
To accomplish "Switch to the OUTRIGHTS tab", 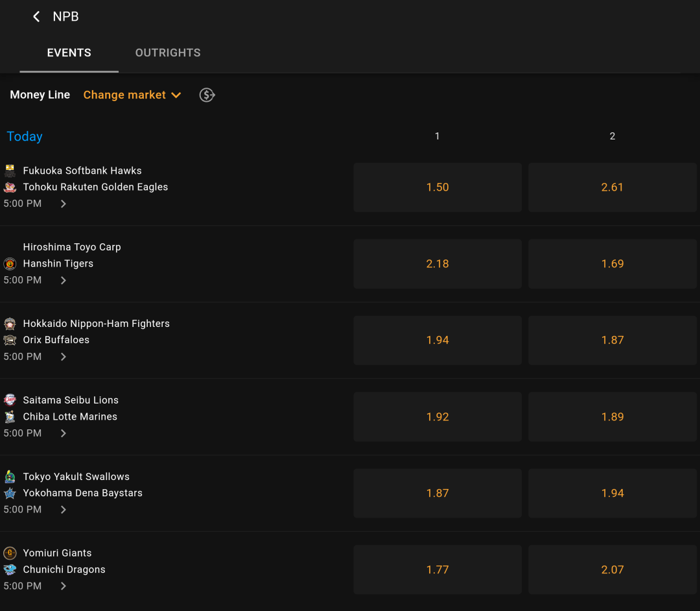I will pyautogui.click(x=168, y=53).
